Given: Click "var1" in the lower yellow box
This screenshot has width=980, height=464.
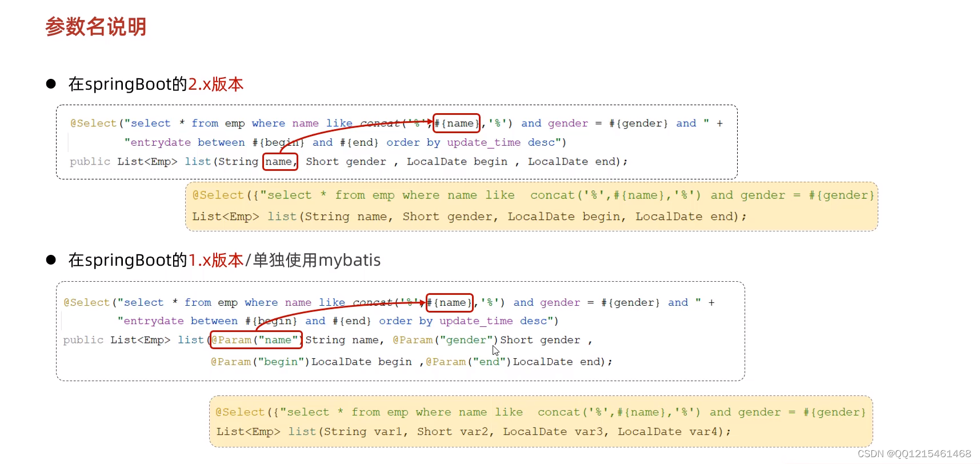Looking at the screenshot, I should [388, 432].
